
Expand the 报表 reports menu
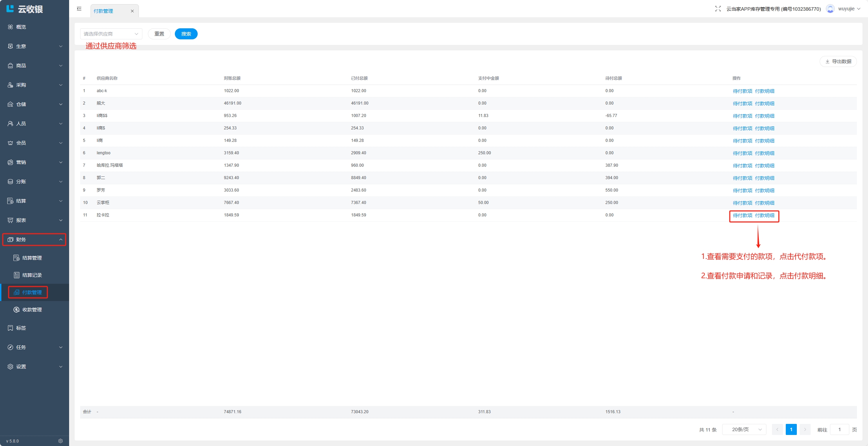click(34, 220)
